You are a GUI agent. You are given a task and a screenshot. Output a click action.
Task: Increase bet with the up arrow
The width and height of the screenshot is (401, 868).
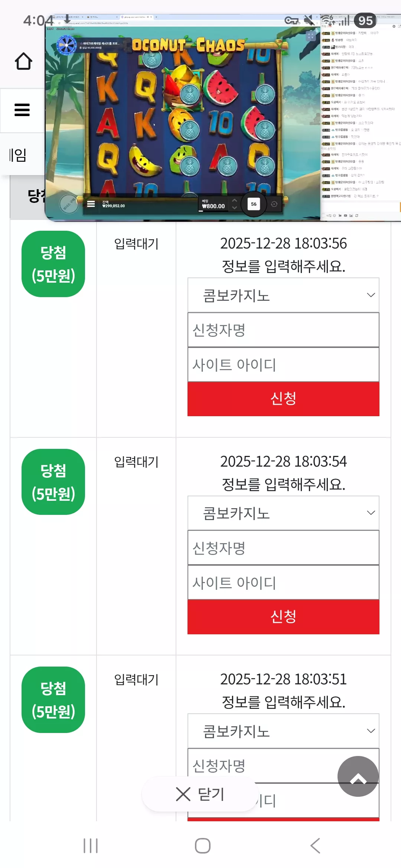click(x=234, y=200)
